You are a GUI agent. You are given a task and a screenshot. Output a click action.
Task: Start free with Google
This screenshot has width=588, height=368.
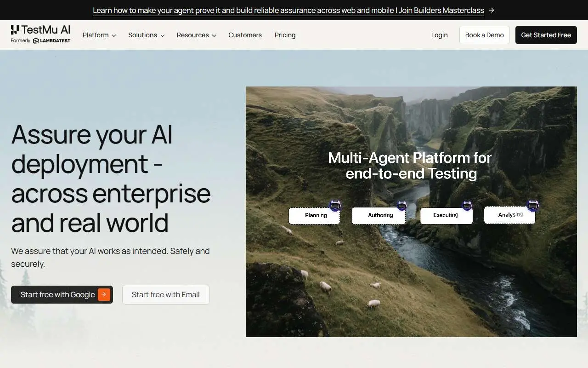(x=62, y=294)
